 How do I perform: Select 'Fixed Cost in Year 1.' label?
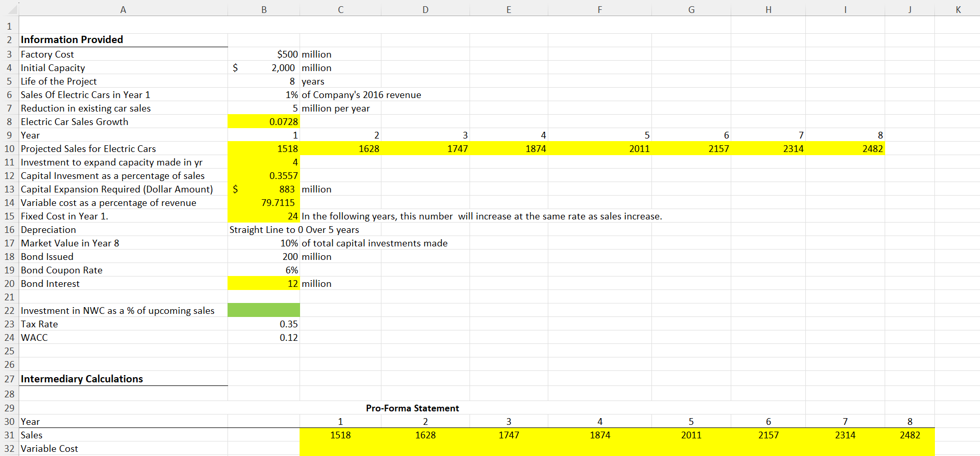pos(123,216)
